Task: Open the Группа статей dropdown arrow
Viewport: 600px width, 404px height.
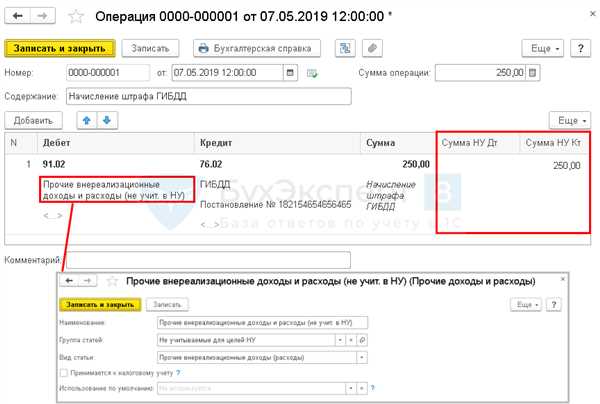Action: [340, 340]
